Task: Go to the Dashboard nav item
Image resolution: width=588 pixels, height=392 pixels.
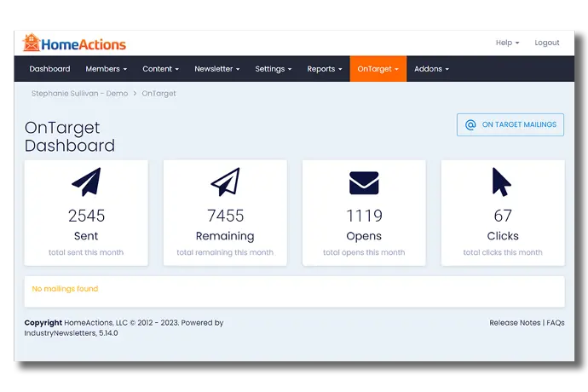Action: 49,69
